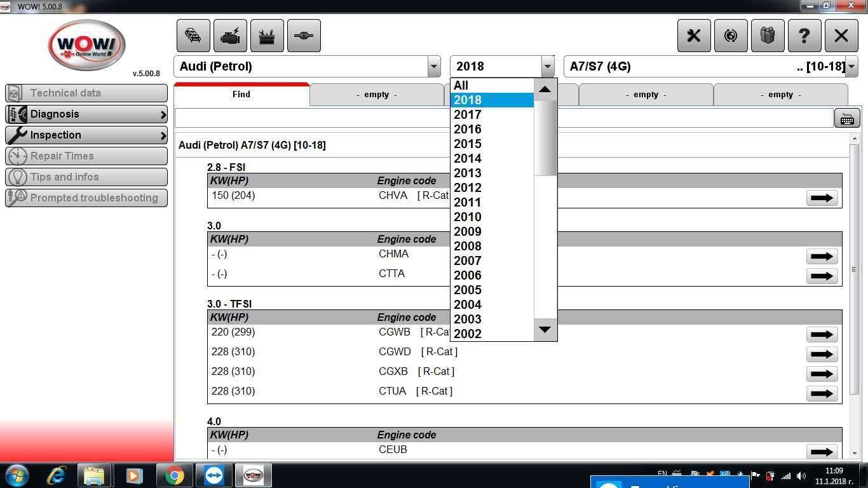The height and width of the screenshot is (488, 868).
Task: Open Internet Explorer from taskbar
Action: (x=56, y=475)
